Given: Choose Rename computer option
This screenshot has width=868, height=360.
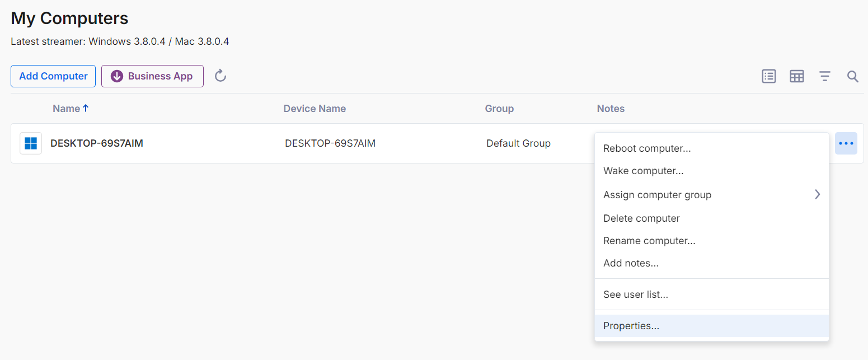Looking at the screenshot, I should pos(649,240).
